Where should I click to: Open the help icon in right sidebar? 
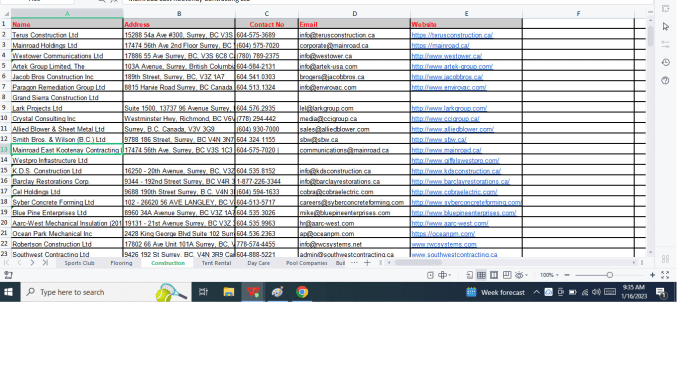(666, 81)
